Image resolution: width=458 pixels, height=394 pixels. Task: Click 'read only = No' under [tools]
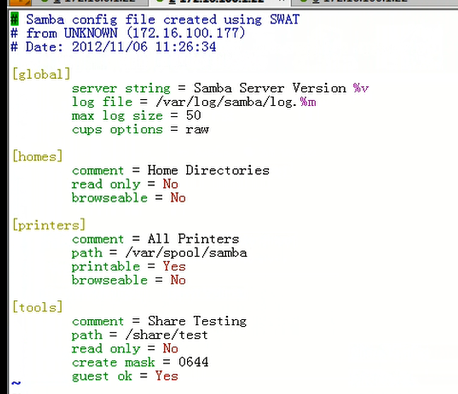coord(125,349)
